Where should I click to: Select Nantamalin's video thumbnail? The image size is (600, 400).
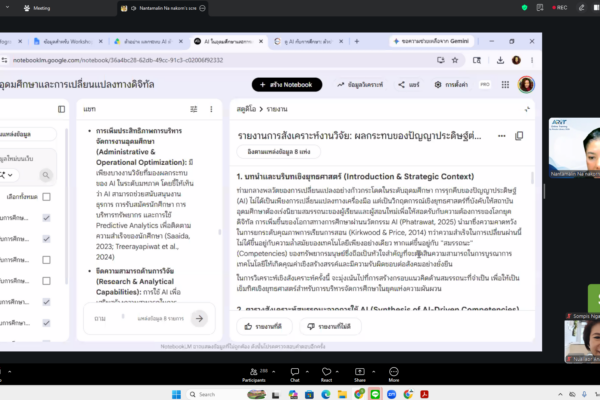[x=574, y=148]
